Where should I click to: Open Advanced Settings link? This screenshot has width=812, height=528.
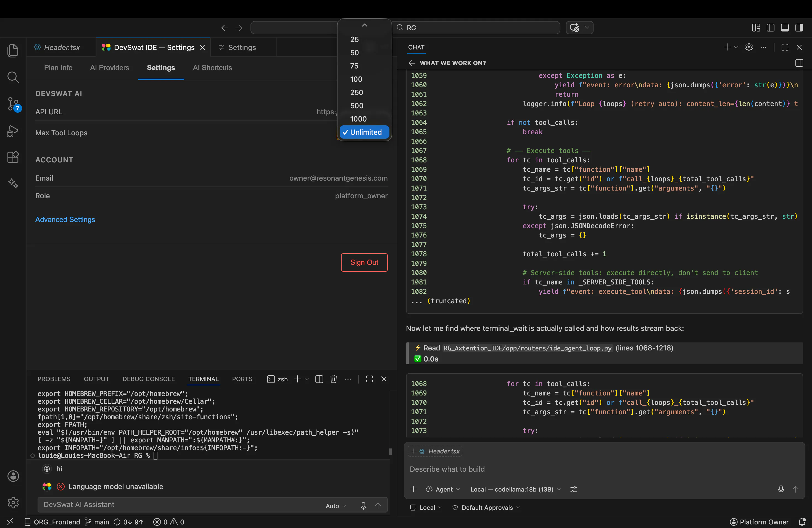pos(65,220)
